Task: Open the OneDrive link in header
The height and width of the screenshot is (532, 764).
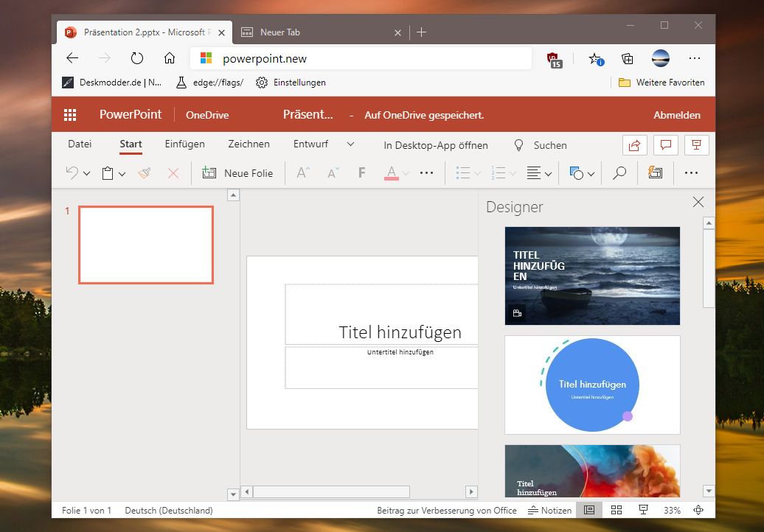Action: (x=207, y=115)
